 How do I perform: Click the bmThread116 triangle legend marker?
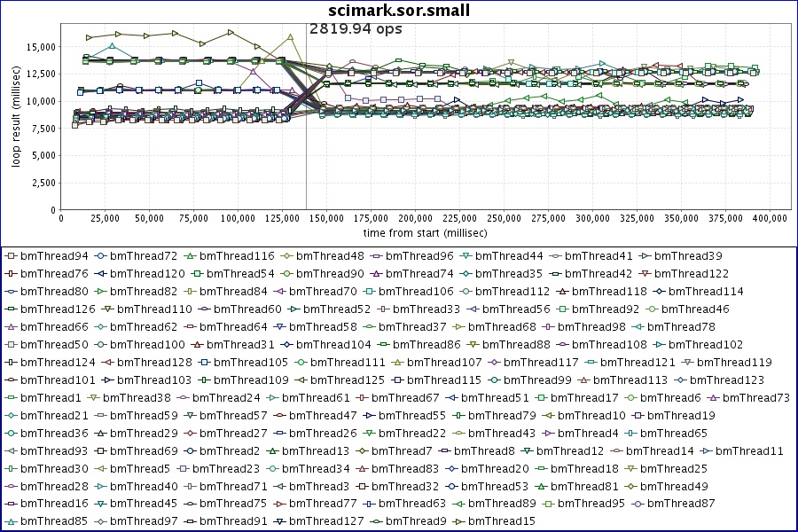coord(189,256)
